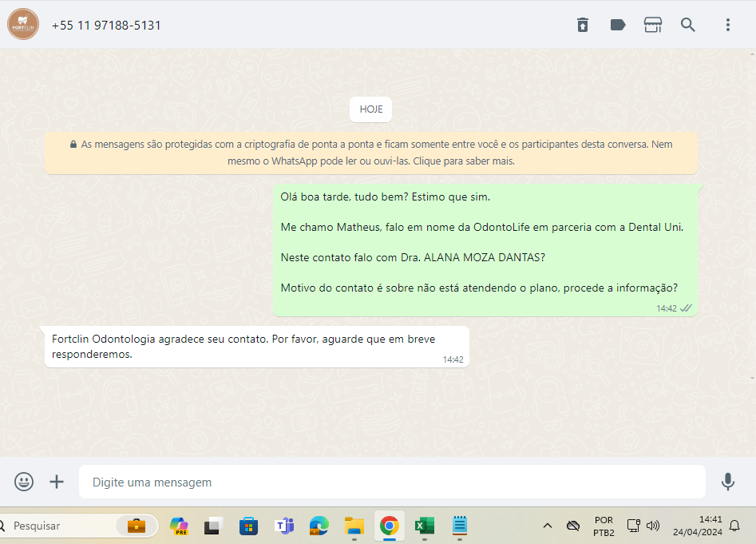Viewport: 756px width, 544px height.
Task: Launch Microsoft Store from the taskbar
Action: [x=248, y=526]
